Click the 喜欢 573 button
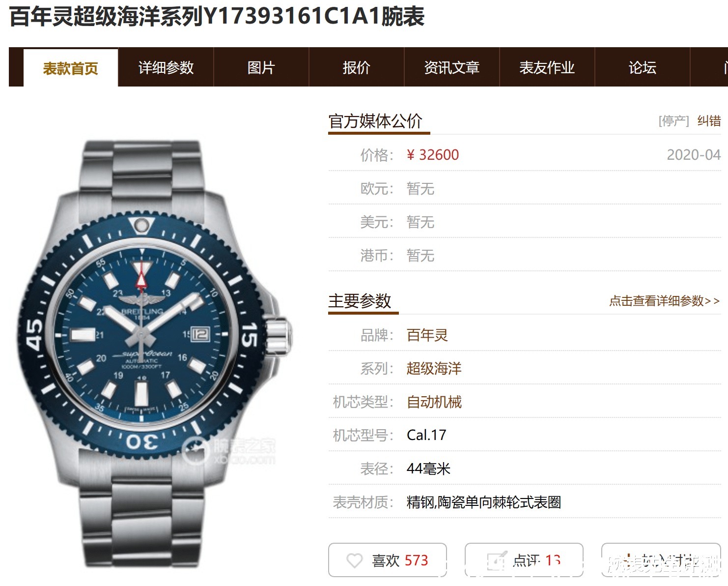Screen dimensions: 728x586 coord(388,560)
